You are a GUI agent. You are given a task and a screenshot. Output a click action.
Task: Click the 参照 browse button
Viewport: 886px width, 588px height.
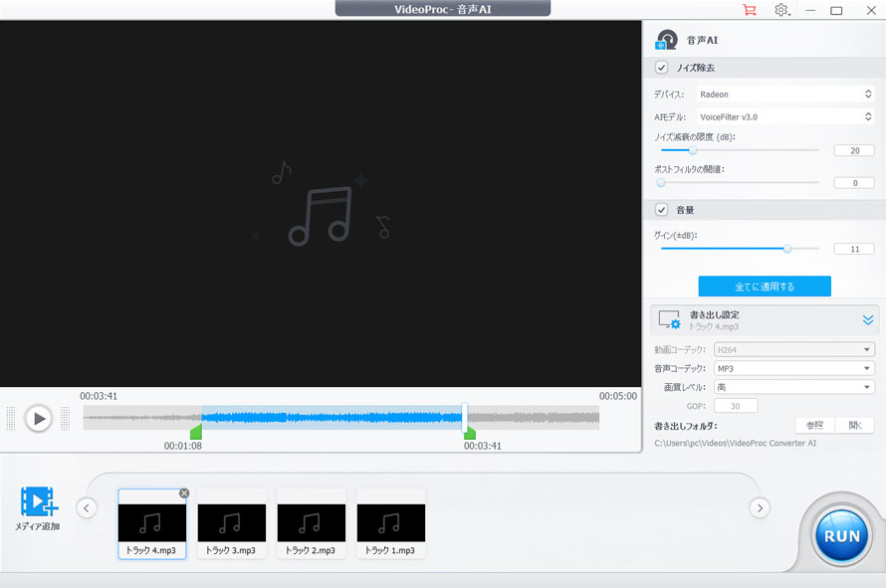[x=814, y=425]
